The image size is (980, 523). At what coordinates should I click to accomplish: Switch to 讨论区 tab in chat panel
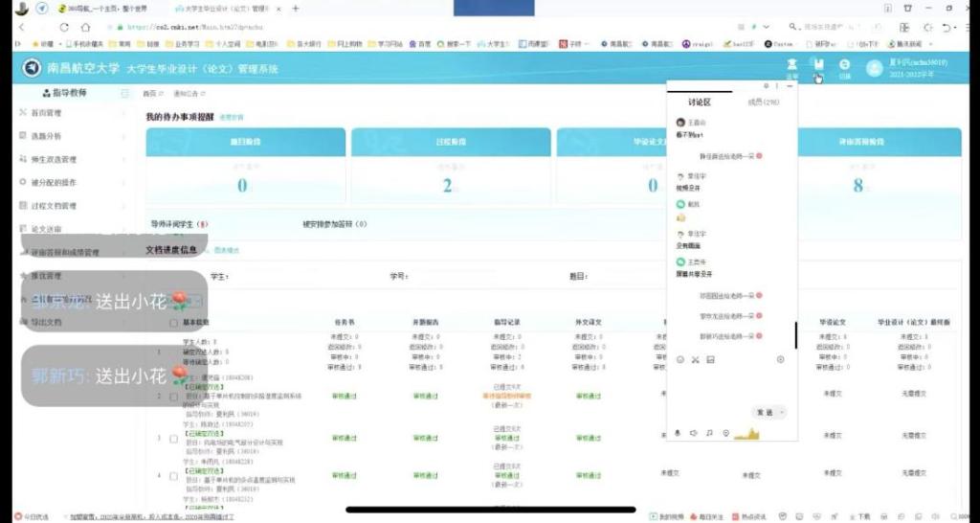point(700,102)
